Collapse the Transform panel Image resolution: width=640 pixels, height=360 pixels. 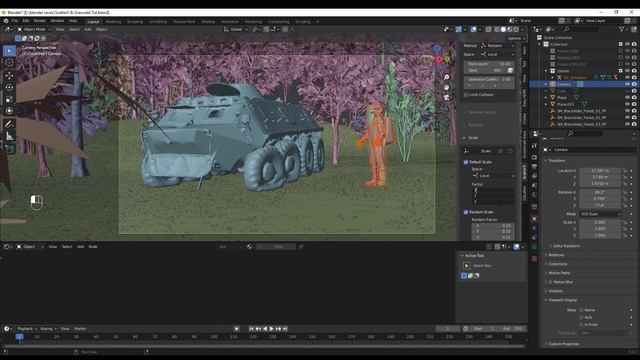coord(557,160)
